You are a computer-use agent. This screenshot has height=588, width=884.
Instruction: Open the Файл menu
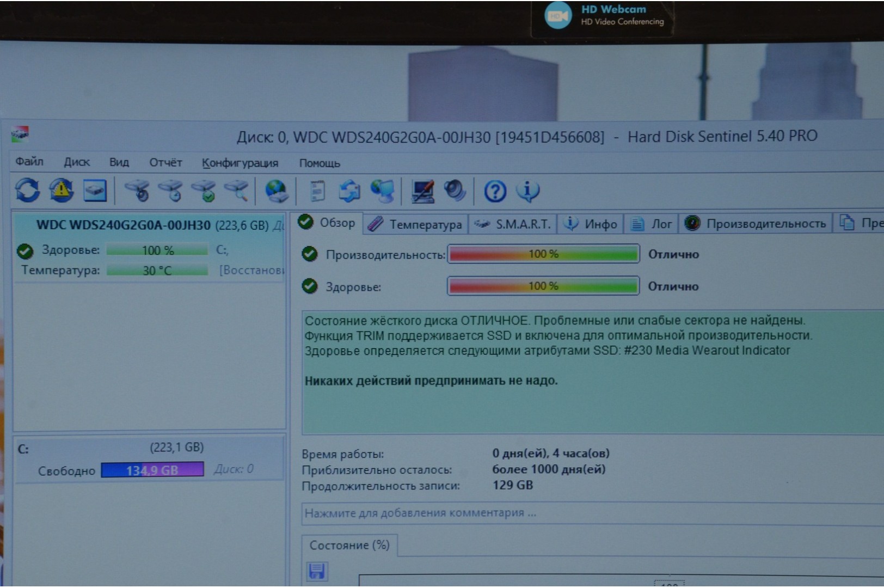coord(29,162)
